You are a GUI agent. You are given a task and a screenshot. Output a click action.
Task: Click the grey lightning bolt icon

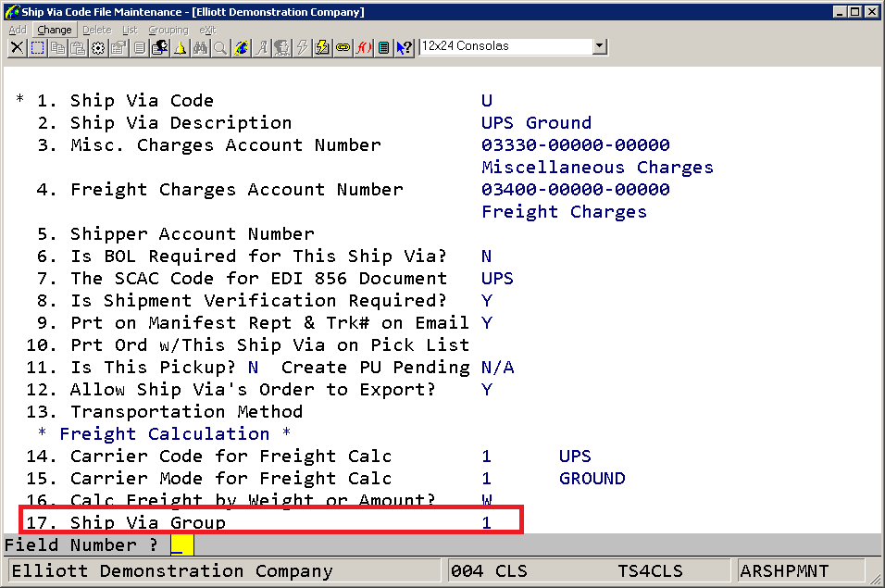(302, 48)
